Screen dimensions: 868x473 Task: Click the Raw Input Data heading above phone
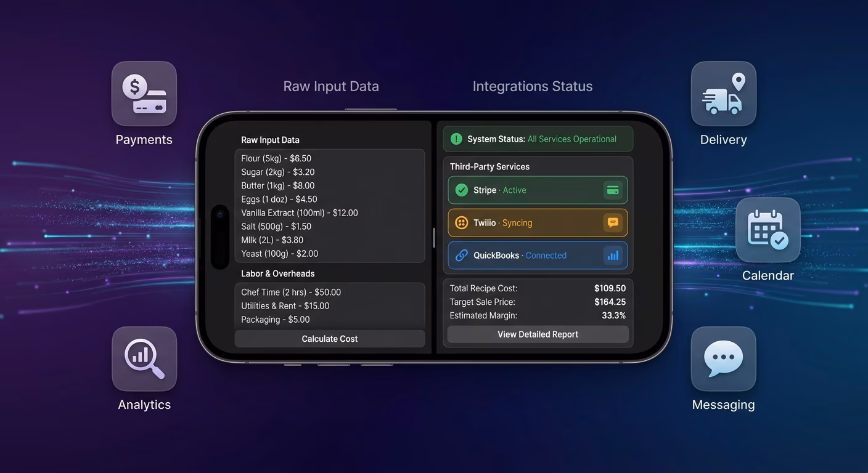pos(331,86)
